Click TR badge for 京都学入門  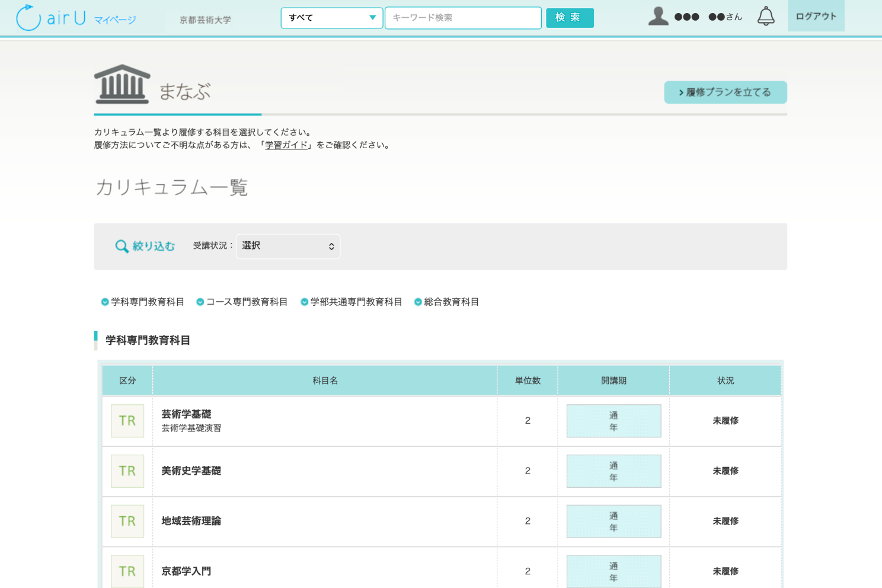127,571
